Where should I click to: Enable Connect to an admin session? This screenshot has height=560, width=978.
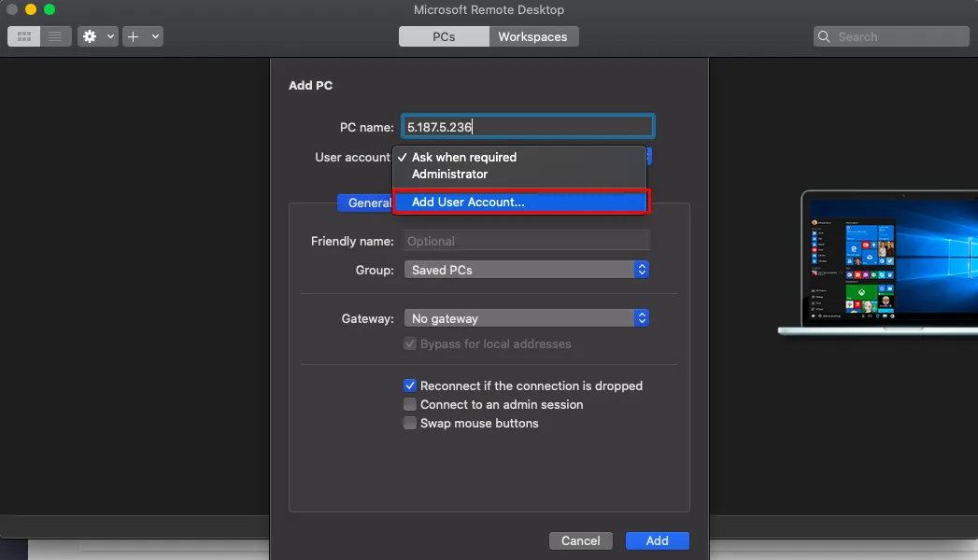(410, 404)
